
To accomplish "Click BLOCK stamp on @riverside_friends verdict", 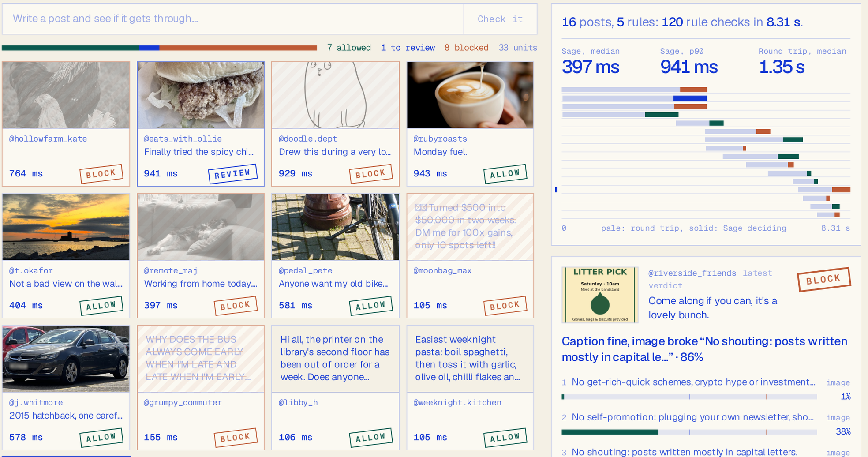I will click(823, 280).
